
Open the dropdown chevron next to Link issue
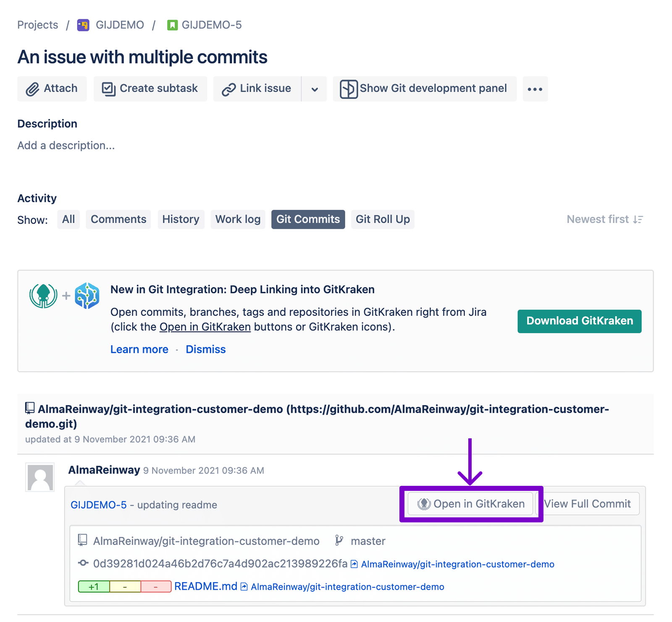(x=314, y=89)
